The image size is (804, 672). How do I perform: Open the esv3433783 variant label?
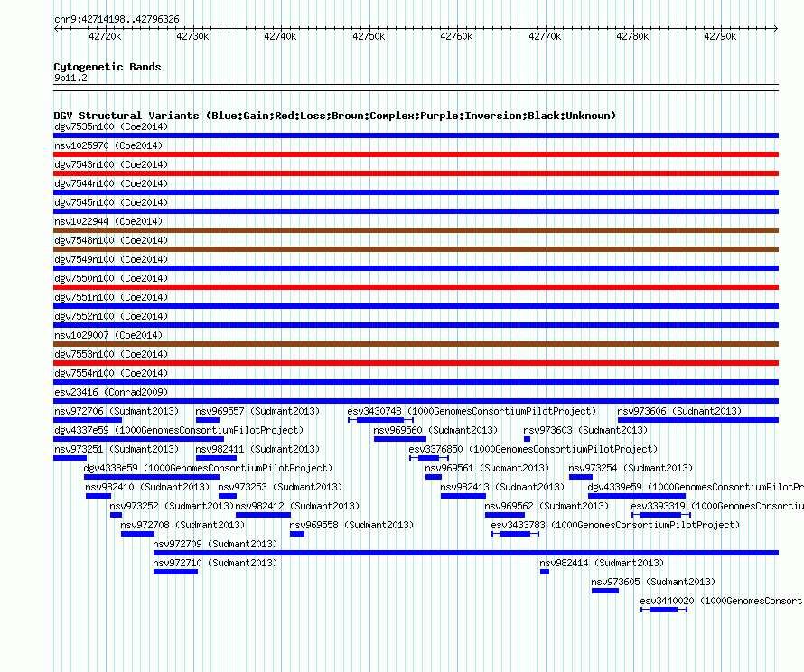pyautogui.click(x=615, y=525)
